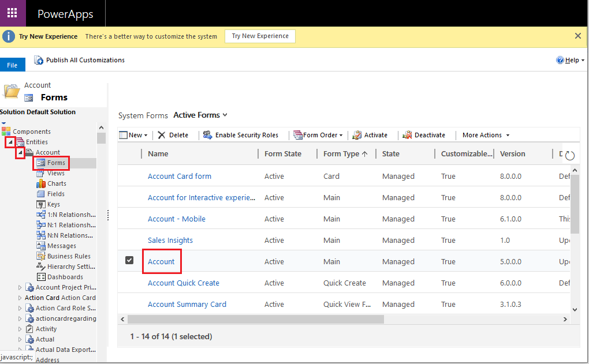Image resolution: width=589 pixels, height=364 pixels.
Task: Open the Sales Insights form link
Action: click(x=170, y=240)
